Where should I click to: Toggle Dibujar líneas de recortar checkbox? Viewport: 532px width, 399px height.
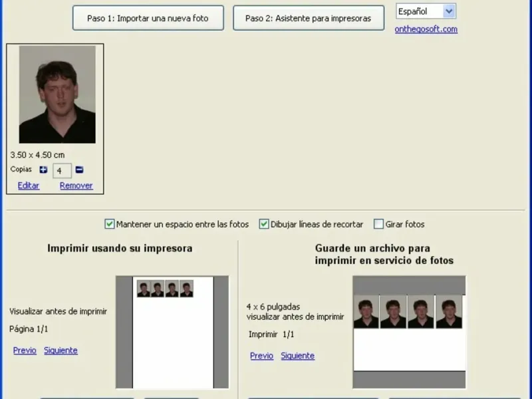[263, 224]
